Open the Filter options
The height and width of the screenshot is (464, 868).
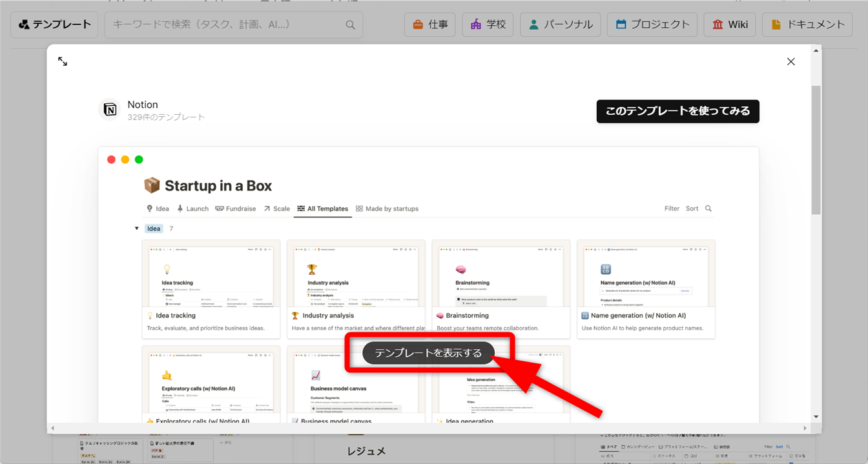click(x=672, y=208)
